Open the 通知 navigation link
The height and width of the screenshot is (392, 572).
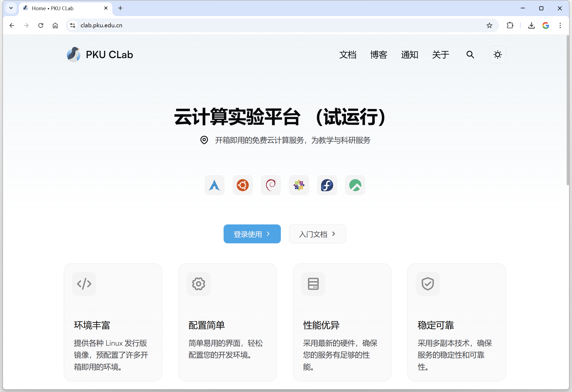pyautogui.click(x=410, y=55)
